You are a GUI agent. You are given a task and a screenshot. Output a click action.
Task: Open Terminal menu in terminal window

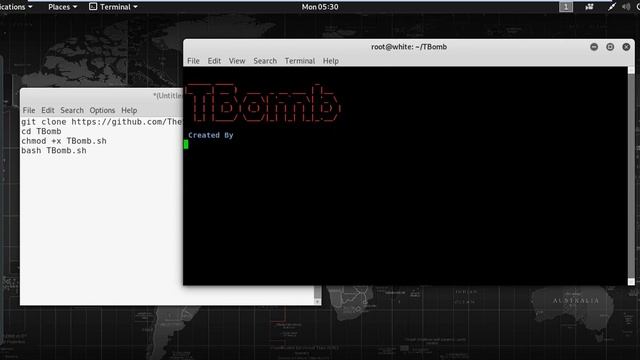tap(300, 61)
